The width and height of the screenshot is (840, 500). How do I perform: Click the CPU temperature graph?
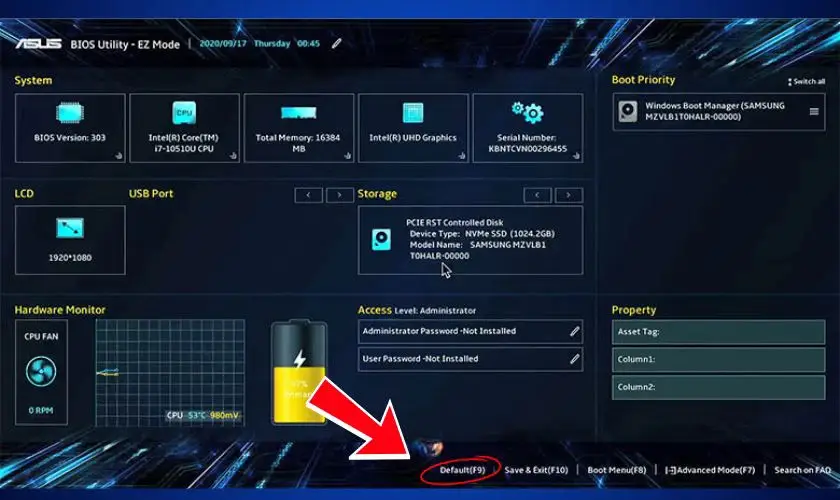tap(170, 373)
